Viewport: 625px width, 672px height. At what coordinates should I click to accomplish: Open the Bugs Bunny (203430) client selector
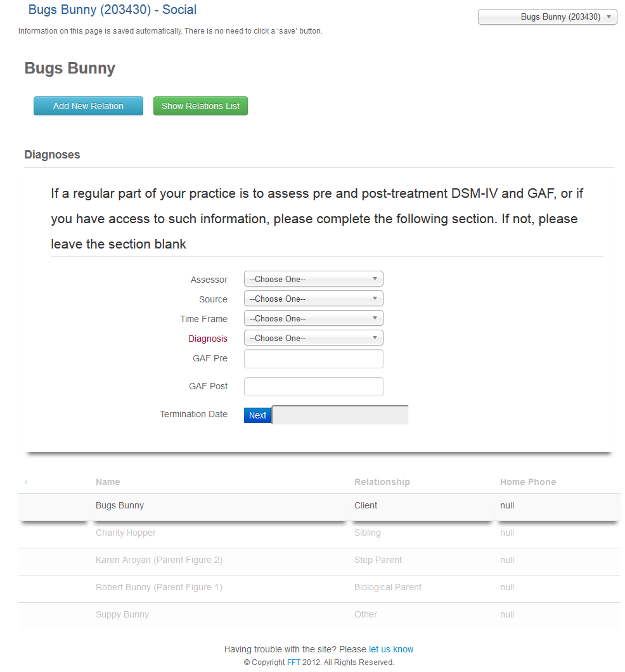[x=548, y=16]
